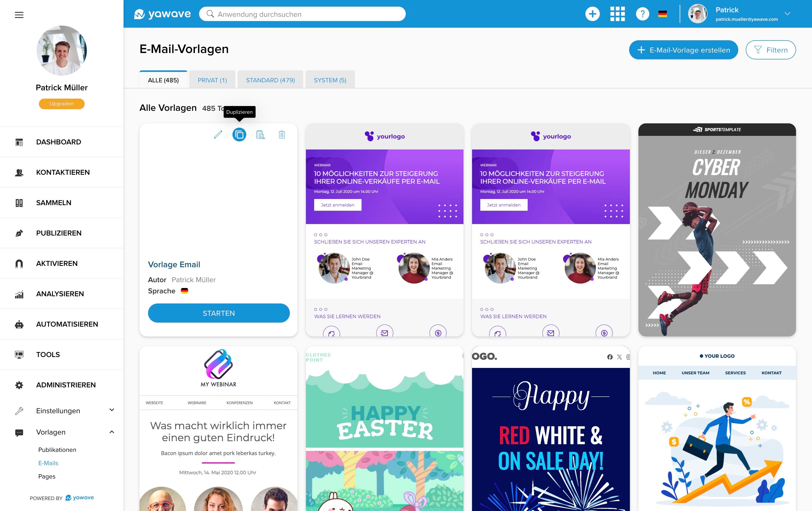Image resolution: width=812 pixels, height=511 pixels.
Task: Switch to the PRIVAT (1) tab
Action: (212, 80)
